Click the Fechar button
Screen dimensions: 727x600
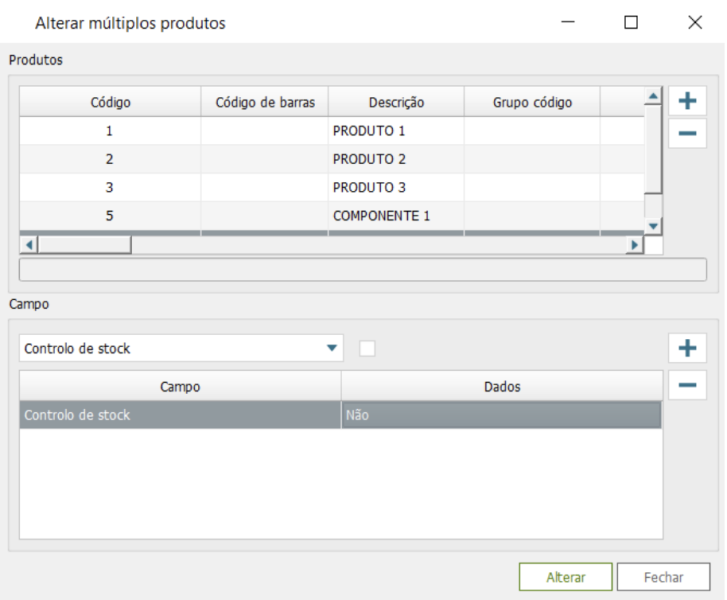663,577
